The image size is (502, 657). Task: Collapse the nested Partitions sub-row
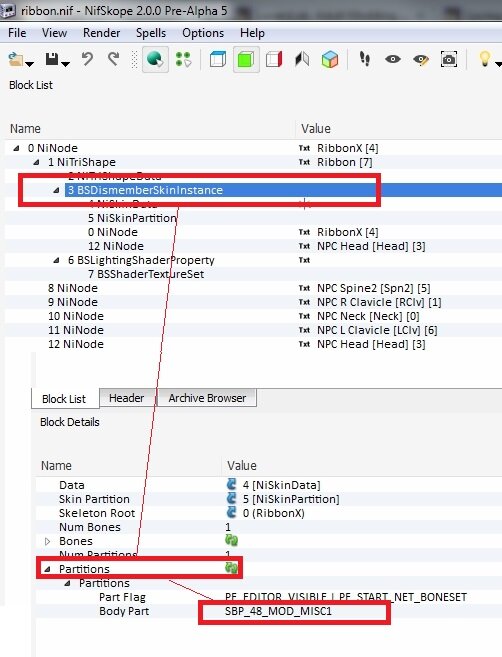click(67, 583)
